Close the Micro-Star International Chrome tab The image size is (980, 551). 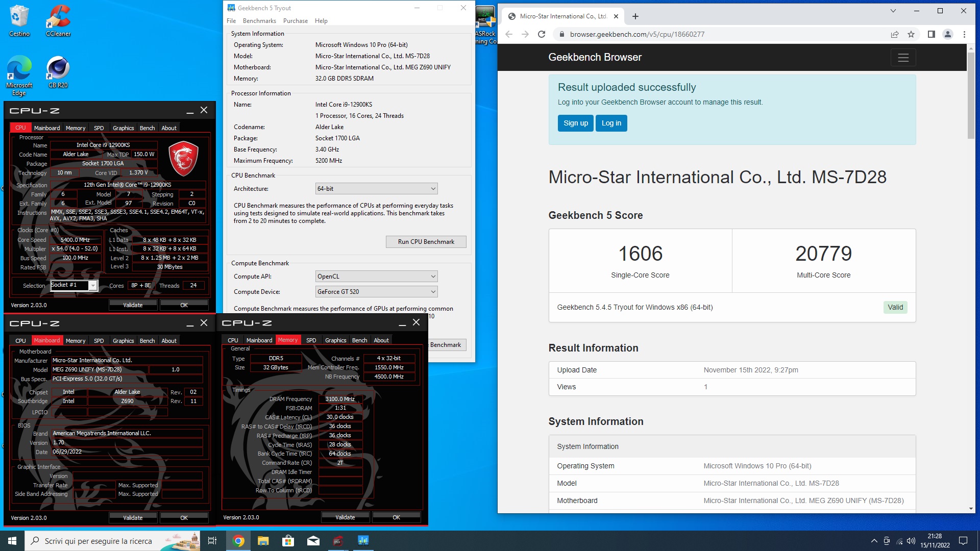(x=616, y=16)
